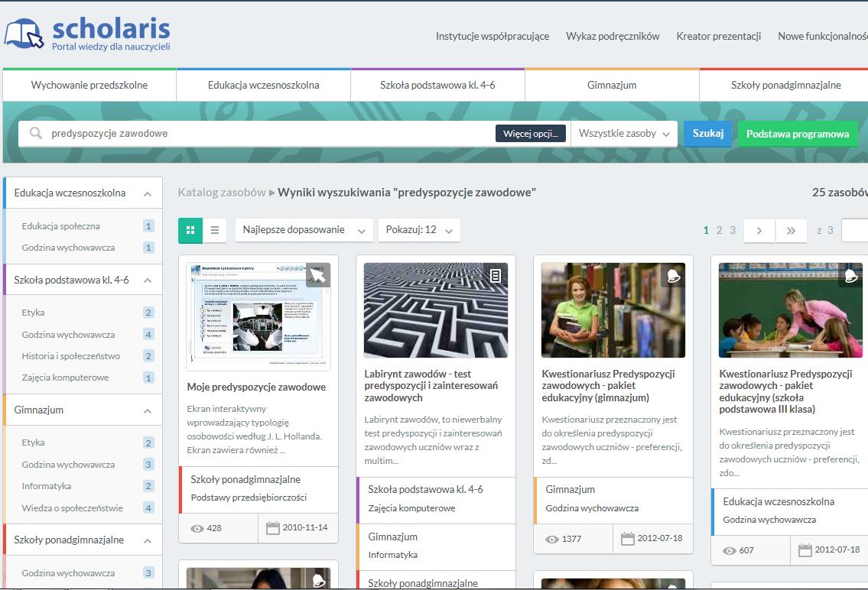Image resolution: width=868 pixels, height=590 pixels.
Task: Click the Katalog zasobów breadcrumb link
Action: (222, 193)
